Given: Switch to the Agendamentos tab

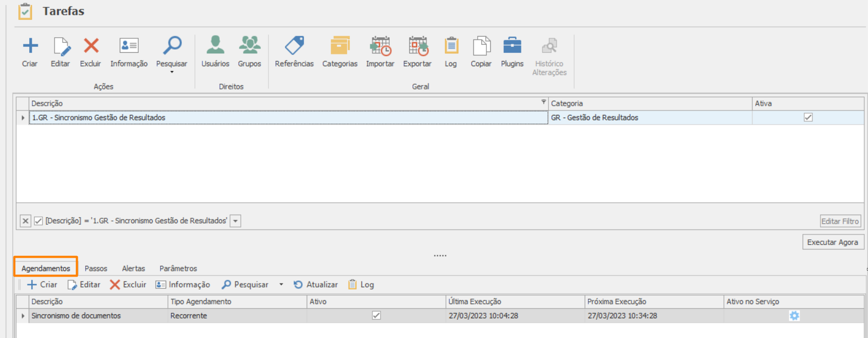Looking at the screenshot, I should pos(46,268).
